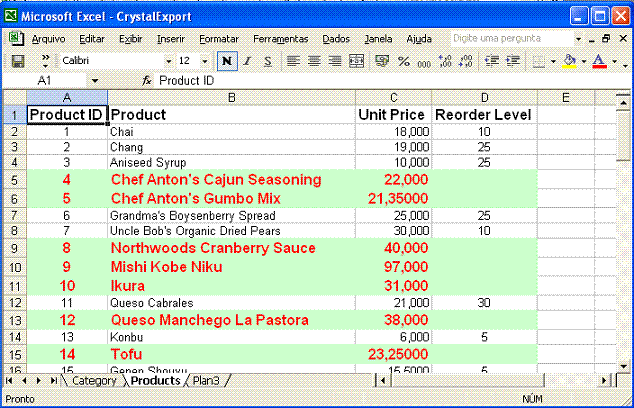
Task: Toggle Underline (S) formatting
Action: point(268,61)
